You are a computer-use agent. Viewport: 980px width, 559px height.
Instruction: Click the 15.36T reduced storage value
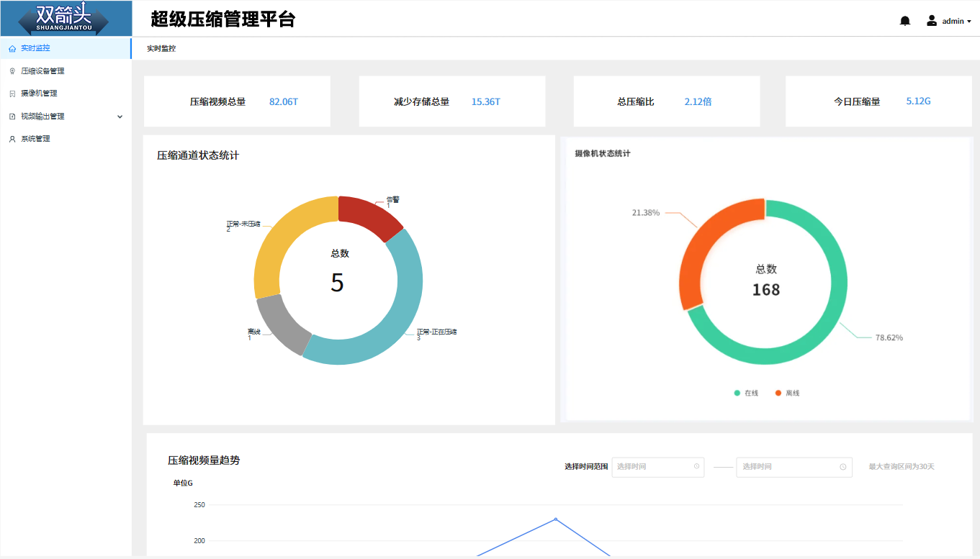pyautogui.click(x=486, y=101)
